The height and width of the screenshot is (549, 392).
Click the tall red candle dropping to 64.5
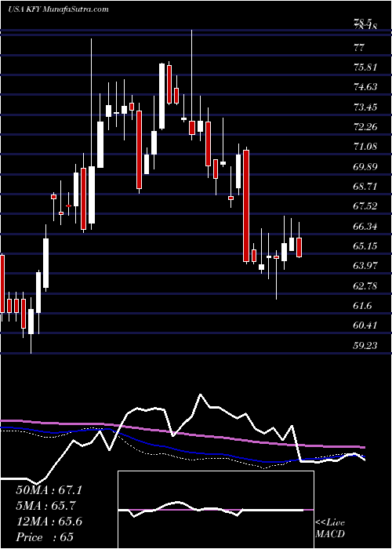click(246, 205)
